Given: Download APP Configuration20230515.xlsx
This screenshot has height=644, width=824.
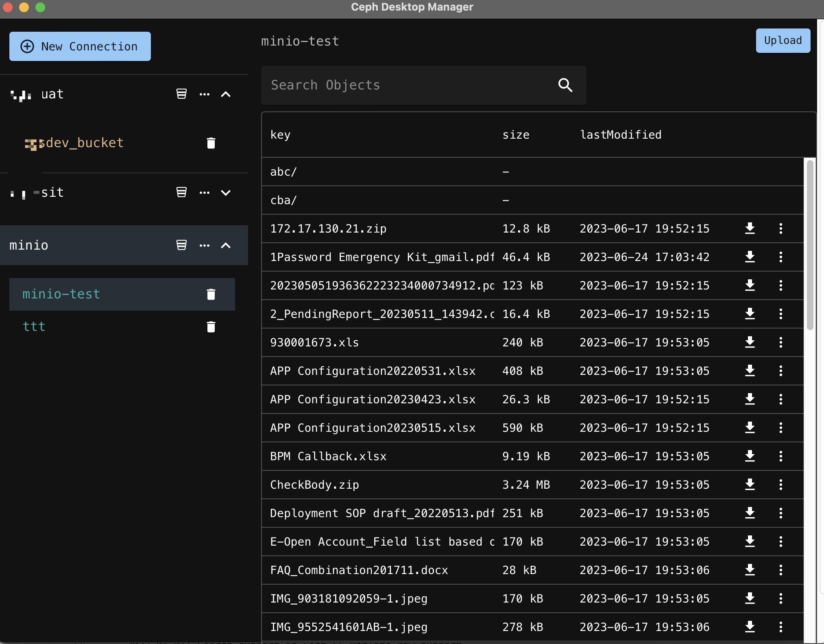Looking at the screenshot, I should point(750,428).
